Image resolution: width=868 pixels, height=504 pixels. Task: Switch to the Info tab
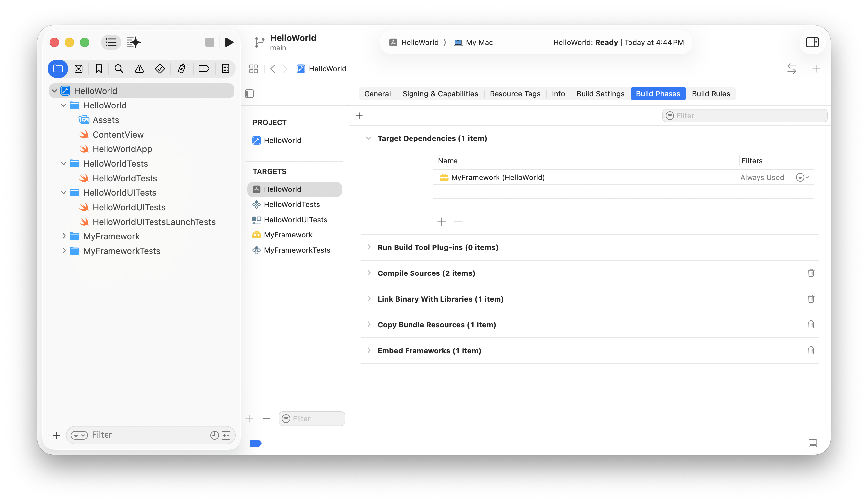pyautogui.click(x=558, y=94)
